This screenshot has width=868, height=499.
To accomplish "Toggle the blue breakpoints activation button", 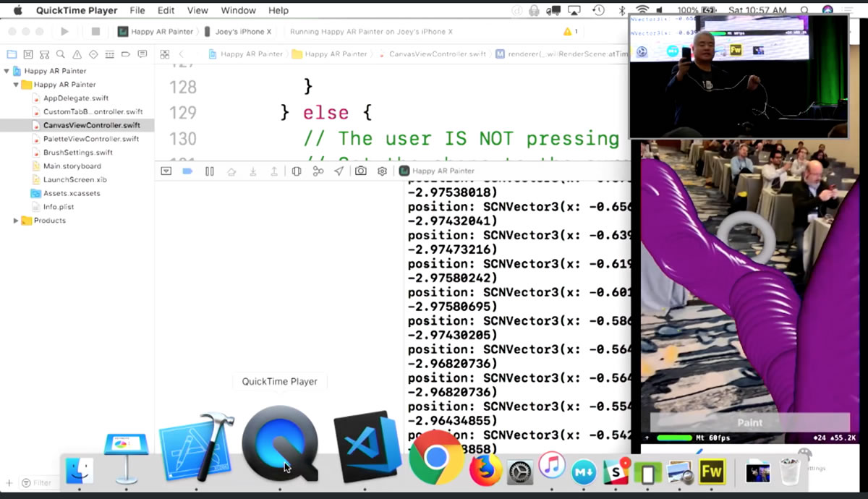I will click(187, 171).
